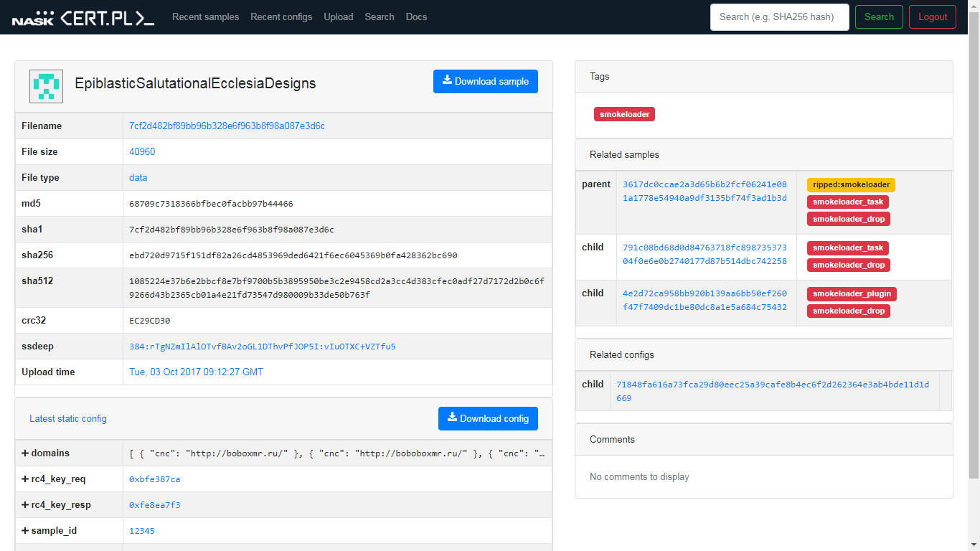Go to the Recent configs page
The image size is (980, 551).
[x=281, y=17]
